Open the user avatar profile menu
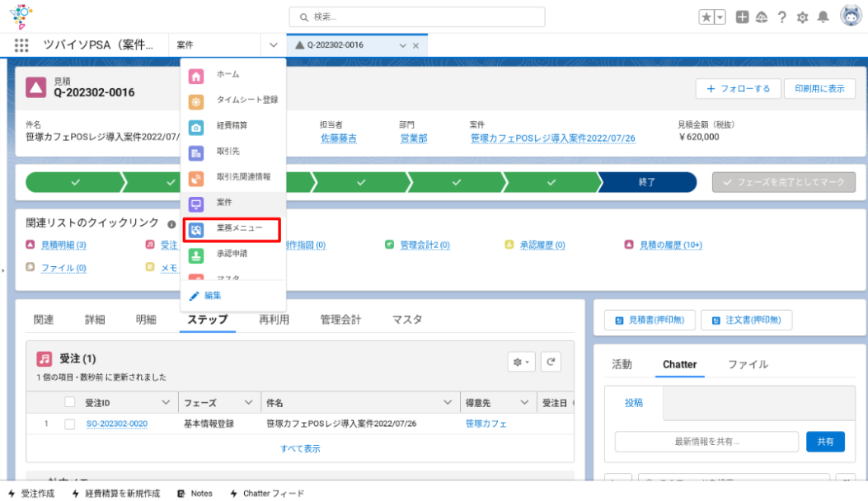868x501 pixels. point(851,16)
